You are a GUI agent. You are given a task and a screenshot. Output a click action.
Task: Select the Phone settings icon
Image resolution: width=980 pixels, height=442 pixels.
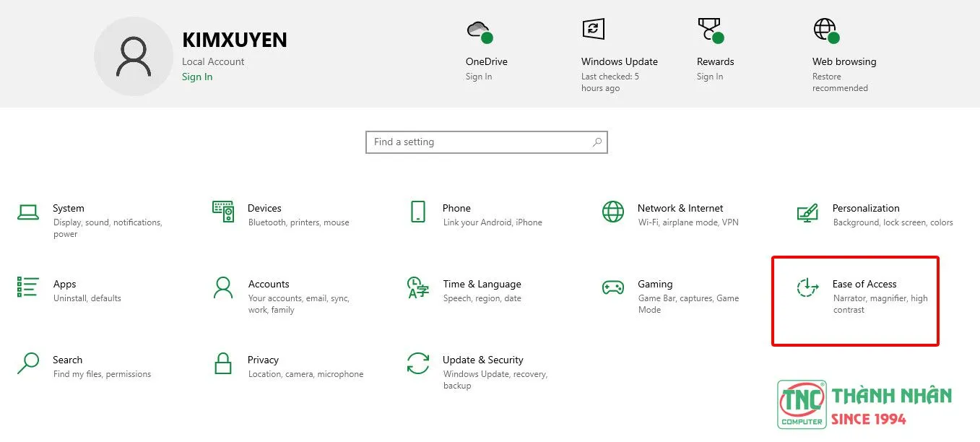[x=417, y=212]
